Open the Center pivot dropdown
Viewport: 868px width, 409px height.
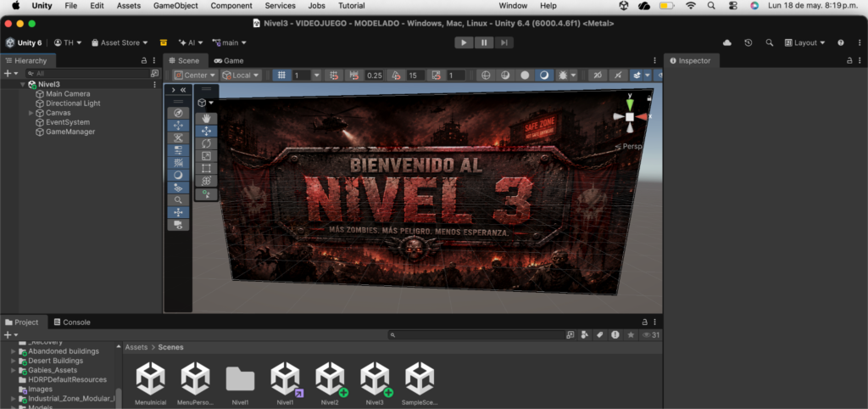195,76
